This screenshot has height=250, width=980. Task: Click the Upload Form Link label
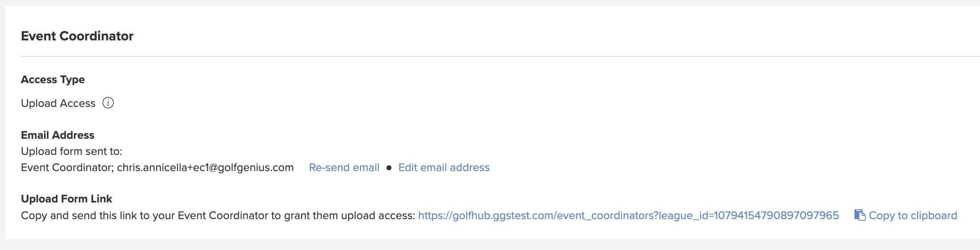[x=66, y=199]
